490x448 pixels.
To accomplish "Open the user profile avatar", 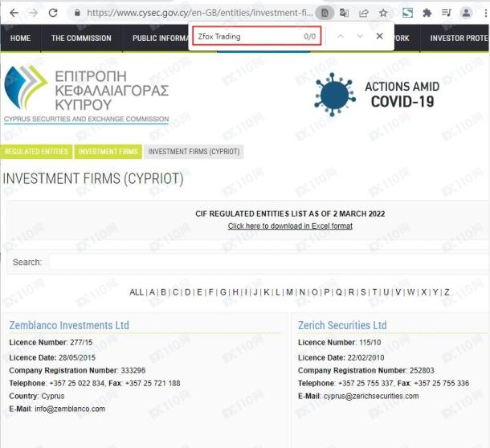I will [466, 13].
